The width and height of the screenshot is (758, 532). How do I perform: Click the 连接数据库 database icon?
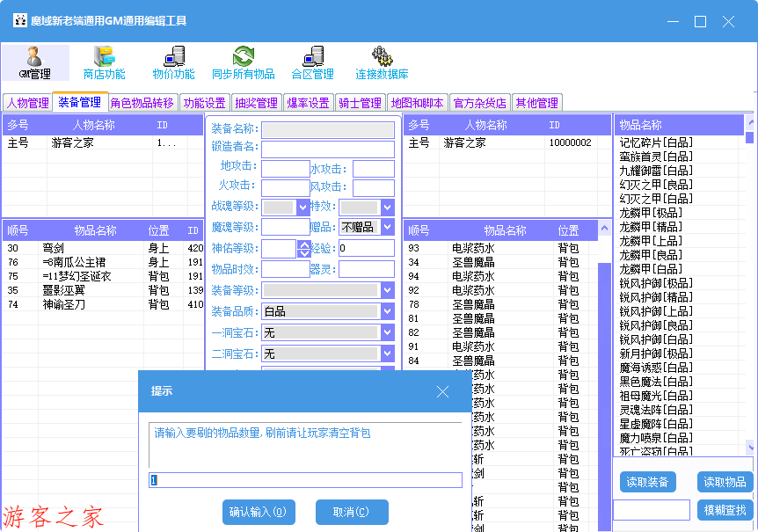point(382,62)
